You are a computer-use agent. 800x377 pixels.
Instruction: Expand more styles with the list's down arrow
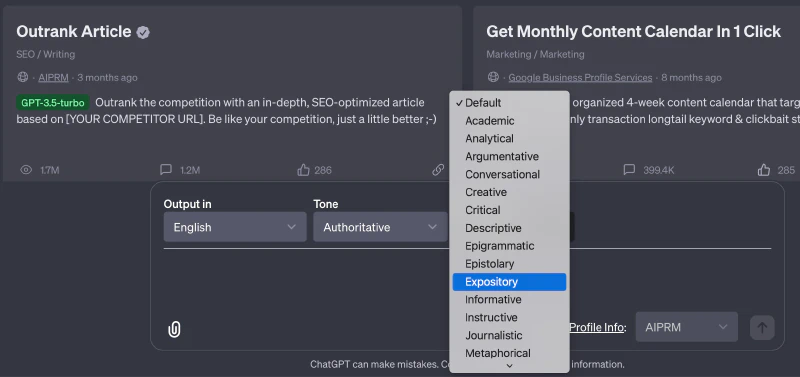pos(509,365)
